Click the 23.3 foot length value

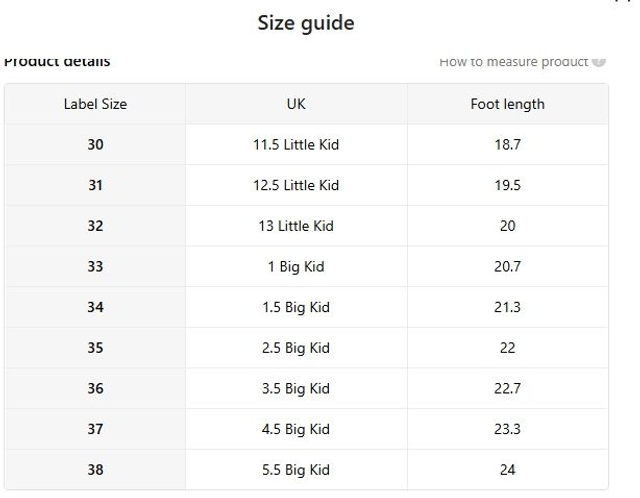pyautogui.click(x=507, y=429)
